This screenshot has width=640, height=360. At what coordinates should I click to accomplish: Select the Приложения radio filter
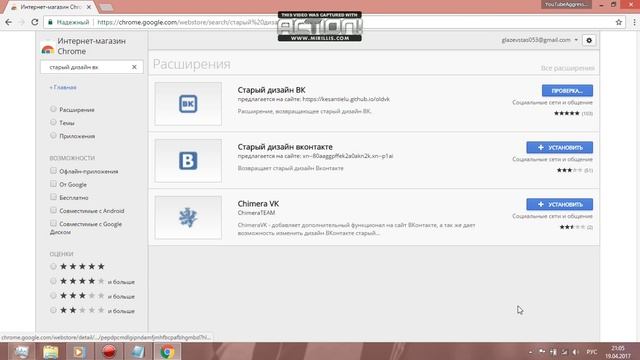click(x=53, y=135)
